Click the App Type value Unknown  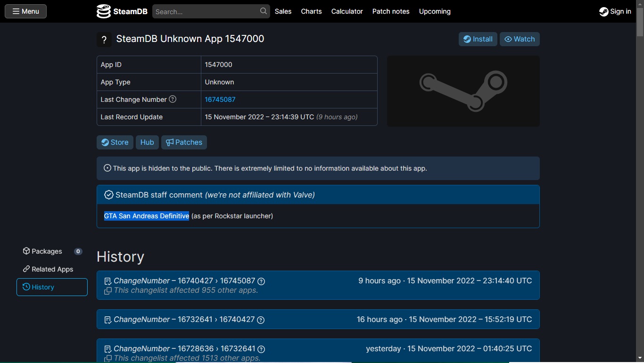coord(219,82)
